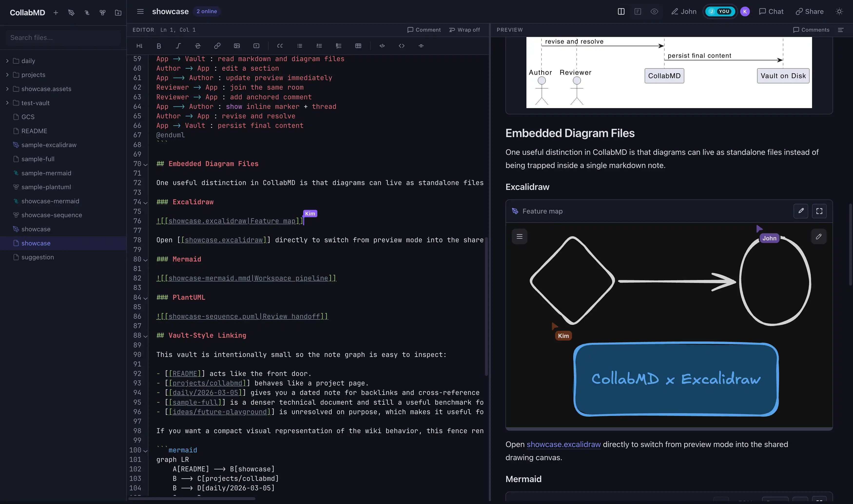The height and width of the screenshot is (504, 853).
Task: Create a new PlantUML diagram via sidebar icon
Action: (102, 13)
